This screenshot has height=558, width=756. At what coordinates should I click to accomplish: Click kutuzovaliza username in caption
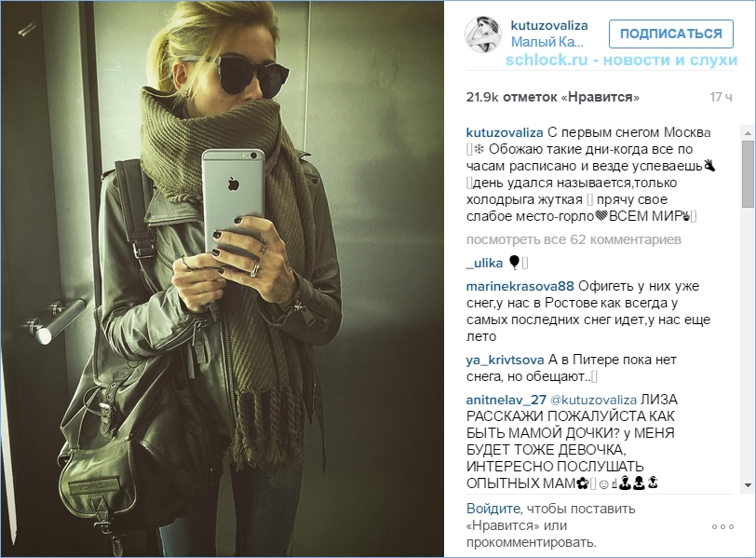505,132
